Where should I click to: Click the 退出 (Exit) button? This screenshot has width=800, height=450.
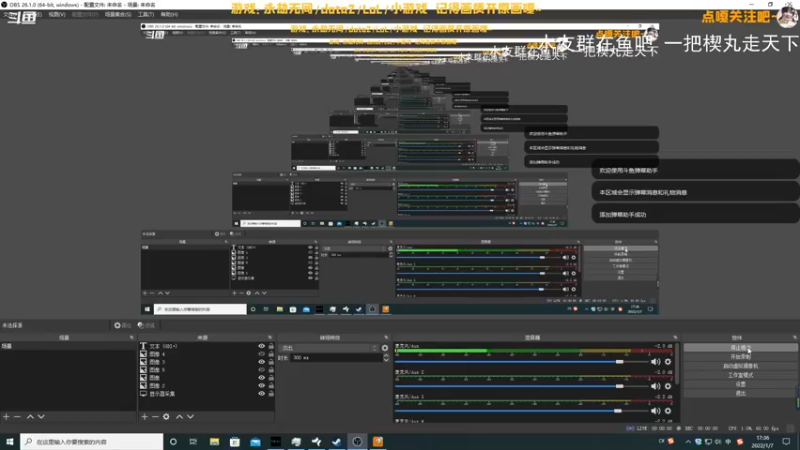pos(740,393)
